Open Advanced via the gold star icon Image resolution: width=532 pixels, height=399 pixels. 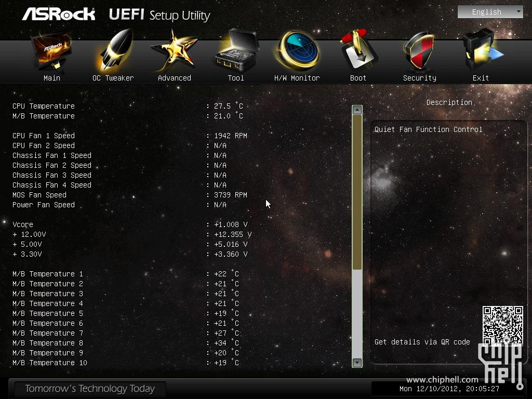pos(174,50)
